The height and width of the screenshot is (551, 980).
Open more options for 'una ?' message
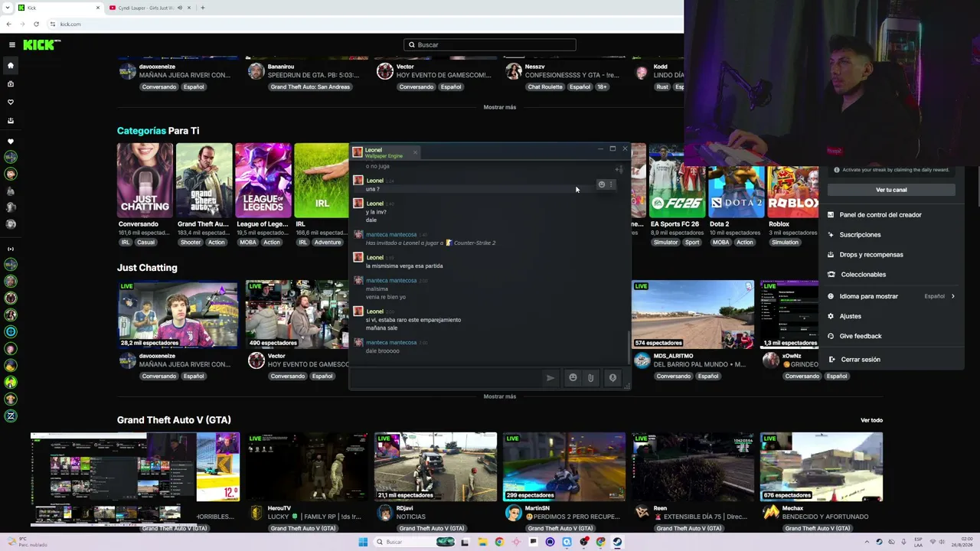click(x=610, y=184)
